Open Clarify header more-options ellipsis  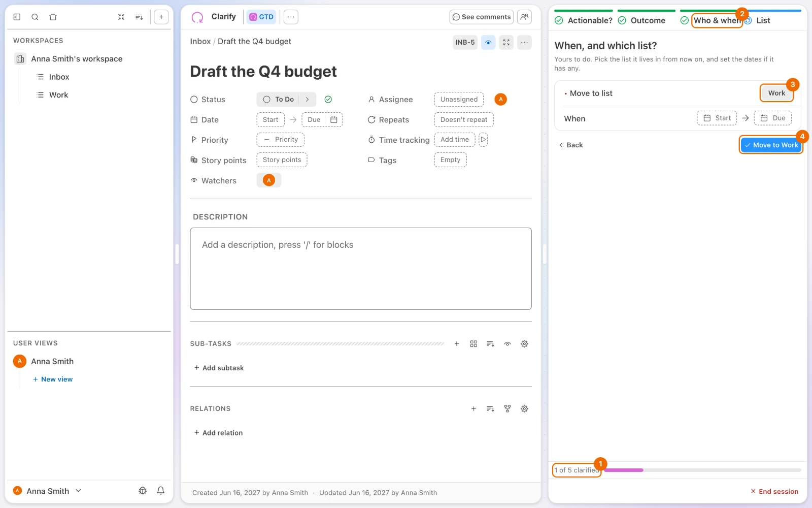pos(291,17)
